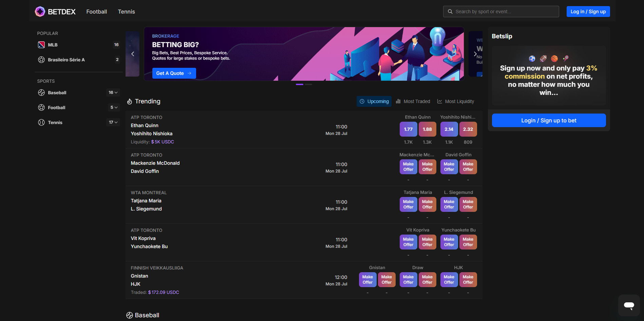Open the live chat bubble widget

629,305
